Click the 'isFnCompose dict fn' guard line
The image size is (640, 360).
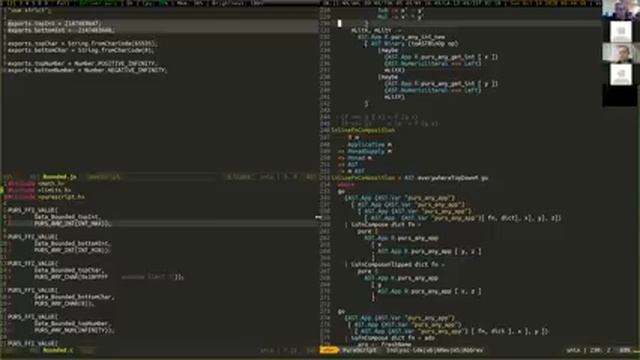(384, 224)
